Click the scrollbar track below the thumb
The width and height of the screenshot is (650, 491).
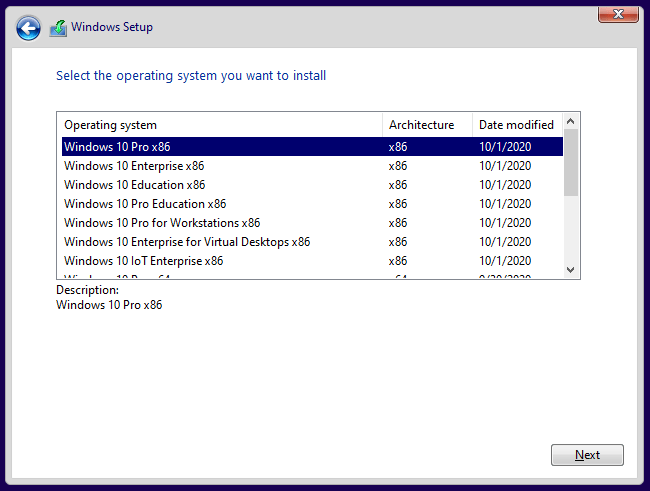tap(571, 230)
